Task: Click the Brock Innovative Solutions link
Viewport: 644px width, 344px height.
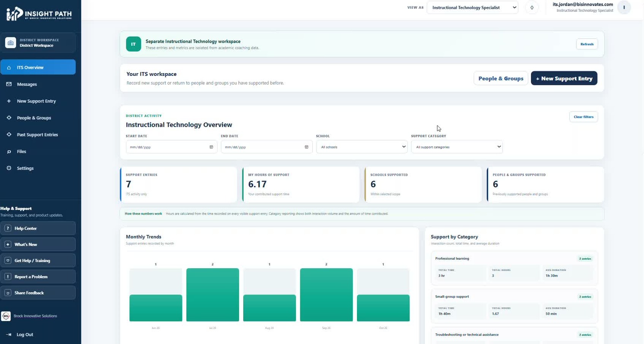Action: (35, 316)
